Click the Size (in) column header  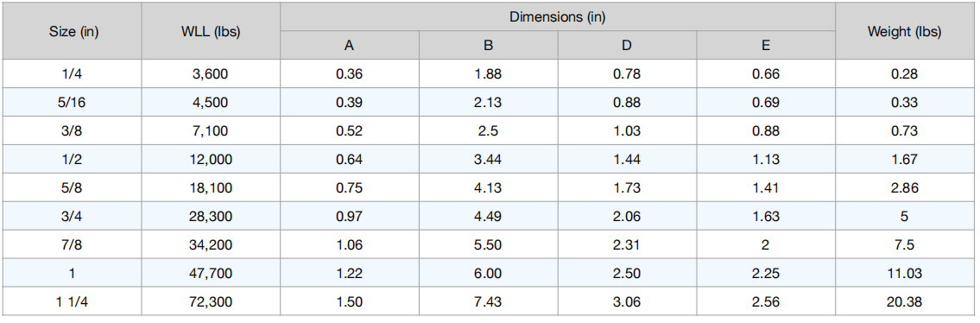73,32
